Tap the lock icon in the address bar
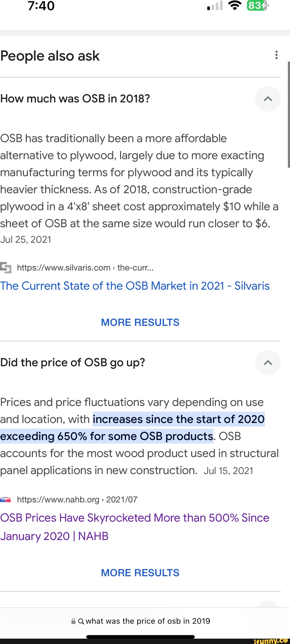This screenshot has width=290, height=644. click(x=73, y=621)
